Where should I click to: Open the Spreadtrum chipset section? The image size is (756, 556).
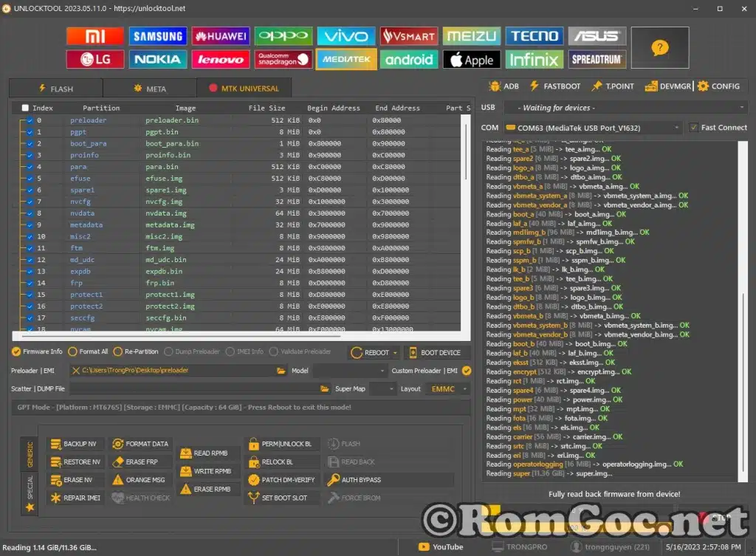click(x=597, y=59)
